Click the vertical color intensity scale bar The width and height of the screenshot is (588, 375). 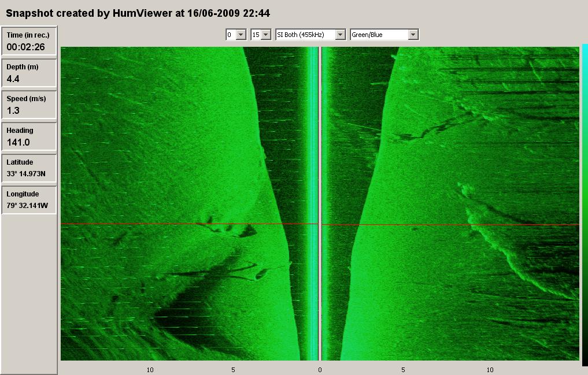pyautogui.click(x=585, y=202)
